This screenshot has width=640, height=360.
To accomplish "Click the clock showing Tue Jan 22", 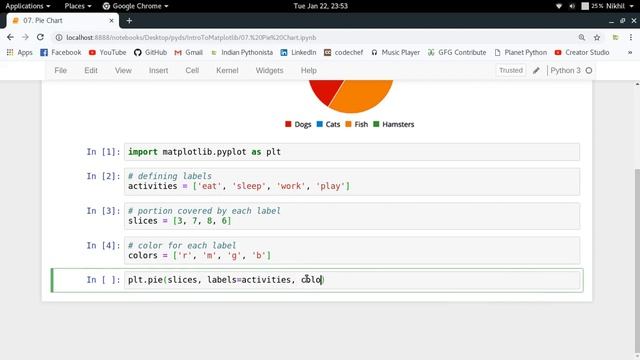I will coord(320,6).
